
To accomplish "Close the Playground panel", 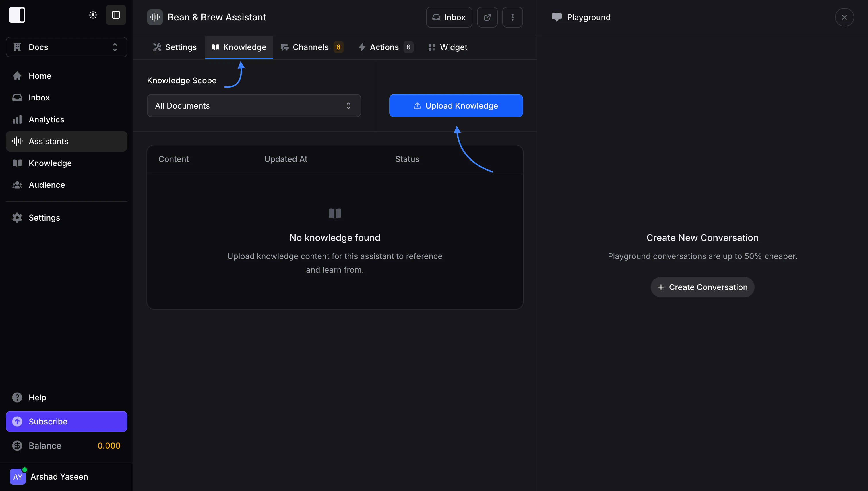I will [x=844, y=17].
